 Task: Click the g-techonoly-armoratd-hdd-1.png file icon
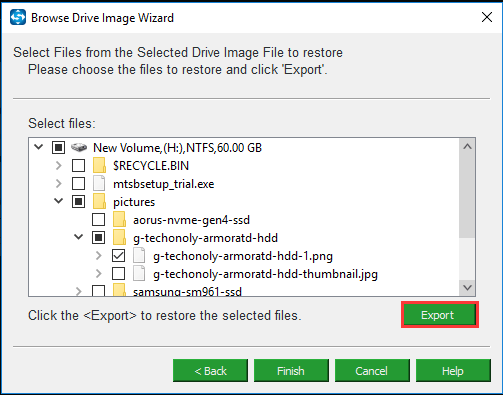[x=139, y=255]
